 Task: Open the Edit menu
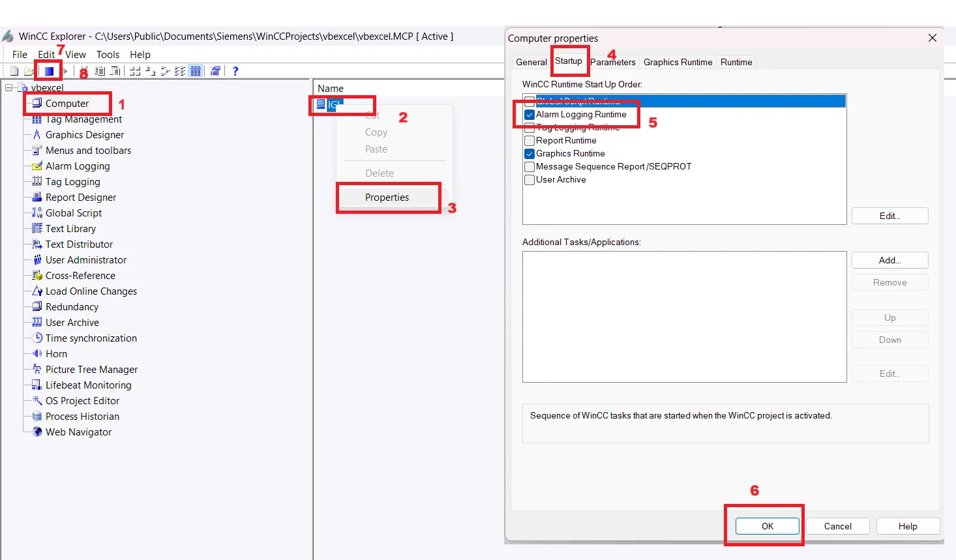click(46, 55)
